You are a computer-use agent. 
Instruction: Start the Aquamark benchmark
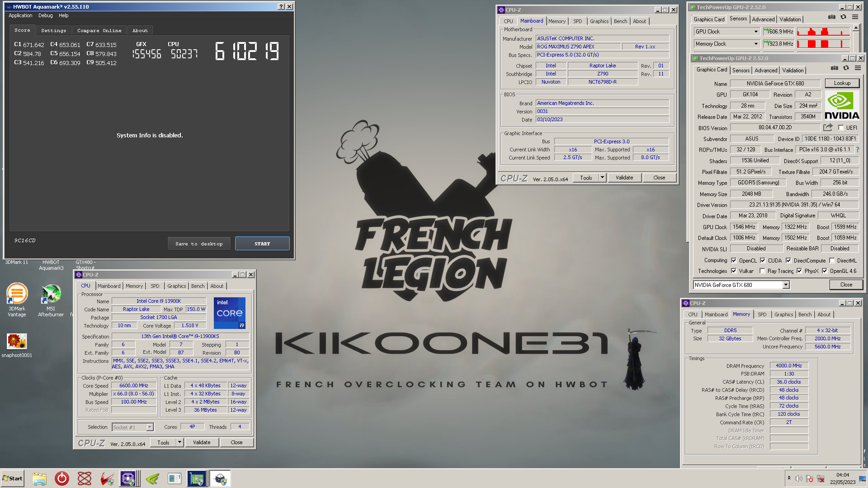pos(262,244)
